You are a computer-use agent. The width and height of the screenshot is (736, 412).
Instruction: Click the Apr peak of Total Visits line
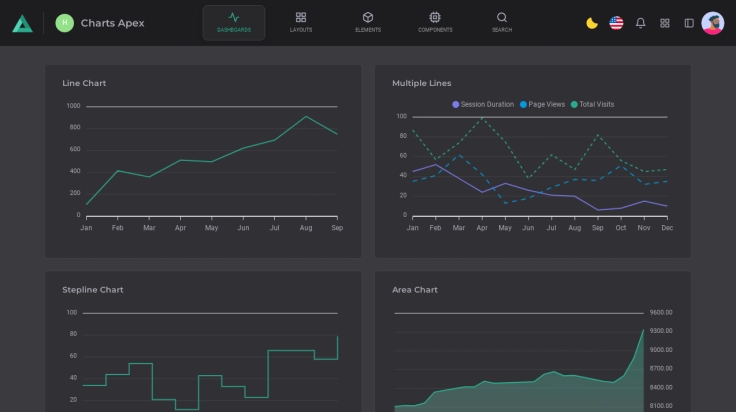tap(482, 118)
